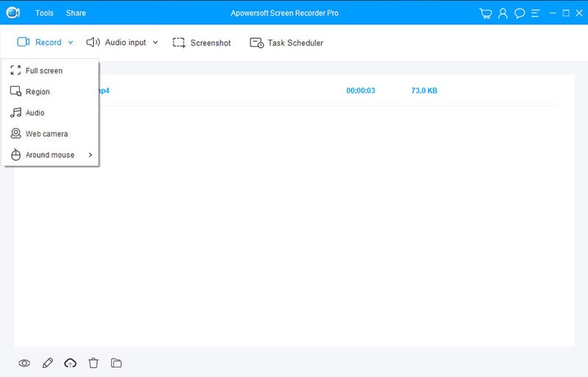This screenshot has width=588, height=377.
Task: Close the Apowersoft window
Action: pyautogui.click(x=579, y=12)
